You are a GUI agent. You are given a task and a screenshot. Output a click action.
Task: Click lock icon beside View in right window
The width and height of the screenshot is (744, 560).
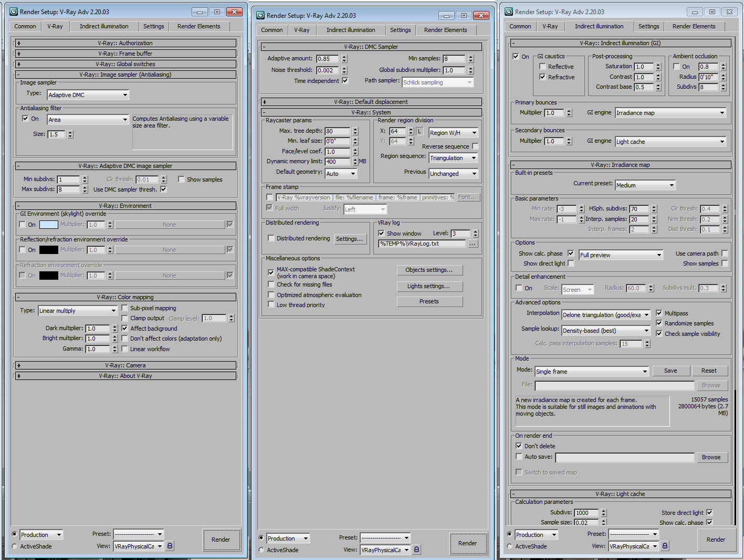[x=665, y=546]
